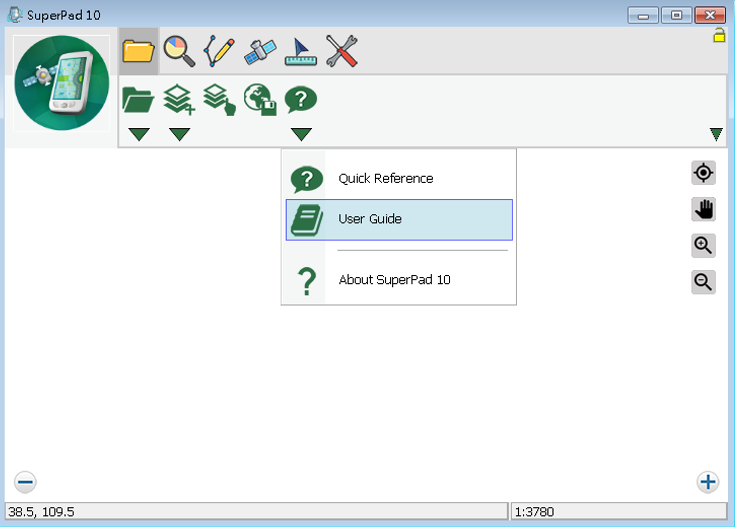The image size is (735, 527).
Task: Select the Zoom Out magnifier tool
Action: tap(703, 282)
